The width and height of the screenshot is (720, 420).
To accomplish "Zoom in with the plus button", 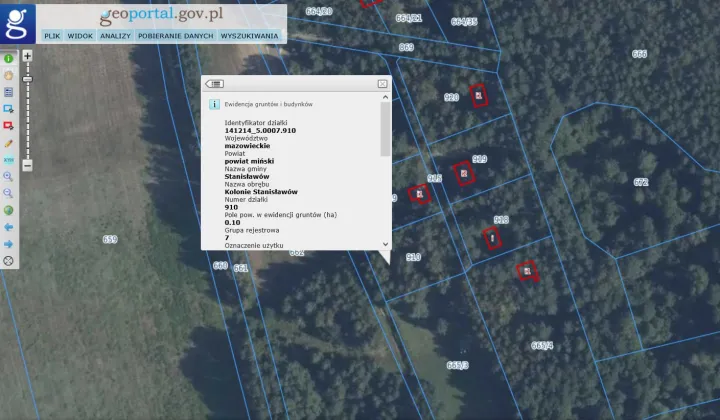I will (28, 56).
